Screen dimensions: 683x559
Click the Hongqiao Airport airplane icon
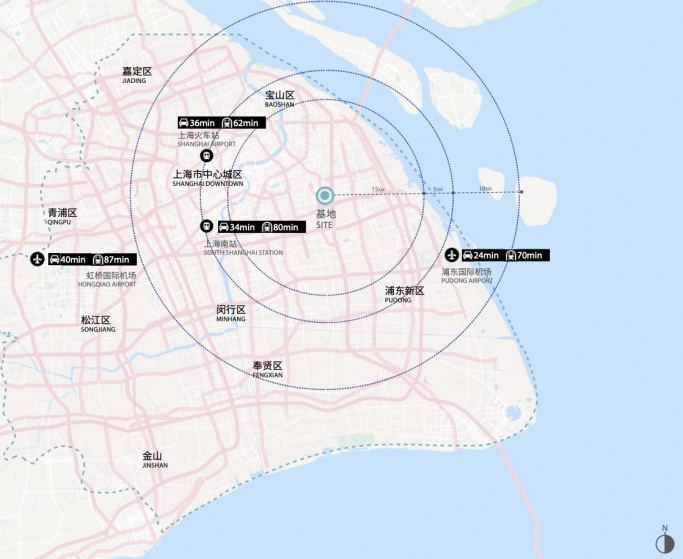point(38,259)
